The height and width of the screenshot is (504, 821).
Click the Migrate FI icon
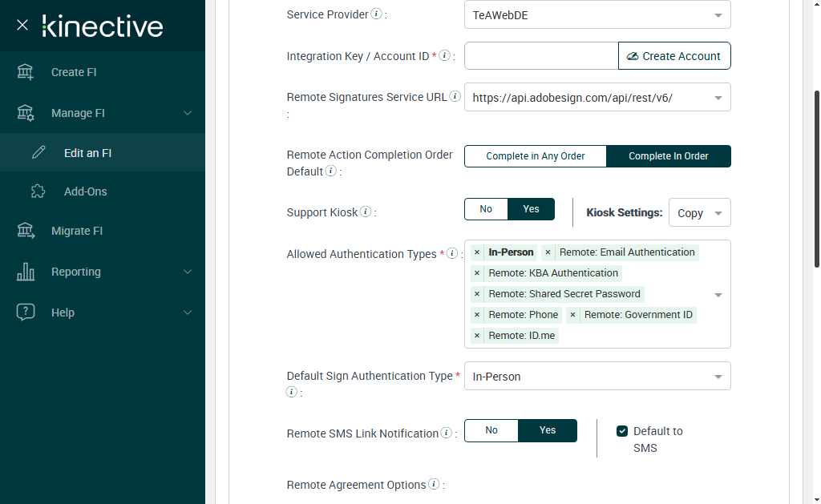[26, 231]
